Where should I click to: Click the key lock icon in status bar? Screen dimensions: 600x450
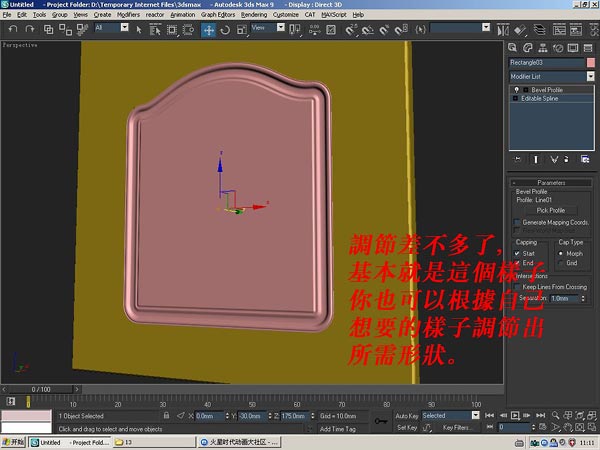(380, 421)
